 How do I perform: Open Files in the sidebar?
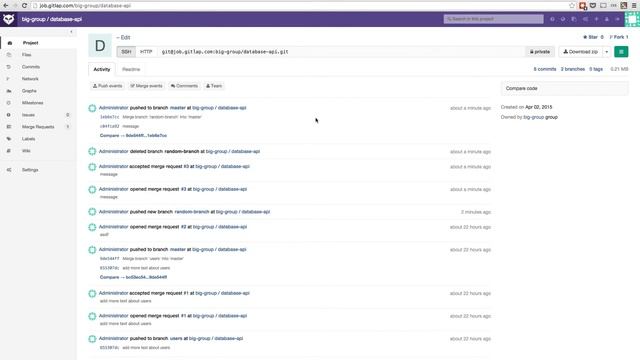27,55
